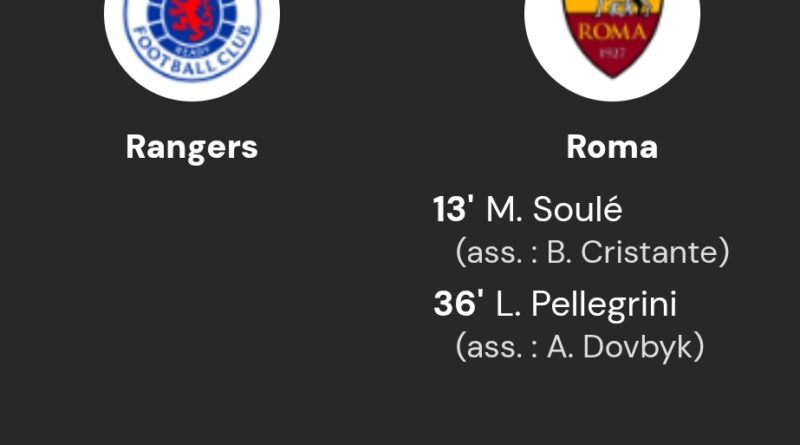Select the 13' goal minute marker
The width and height of the screenshot is (800, 445).
point(453,210)
